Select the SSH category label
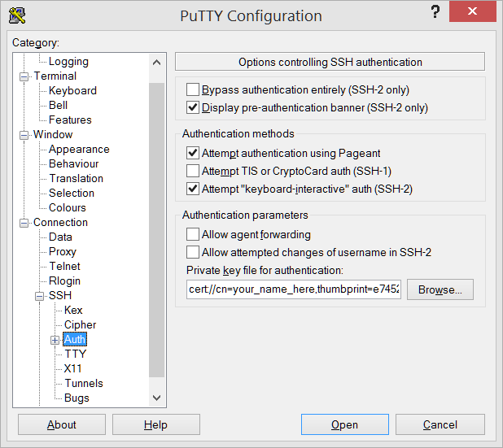The width and height of the screenshot is (503, 448). pos(60,295)
